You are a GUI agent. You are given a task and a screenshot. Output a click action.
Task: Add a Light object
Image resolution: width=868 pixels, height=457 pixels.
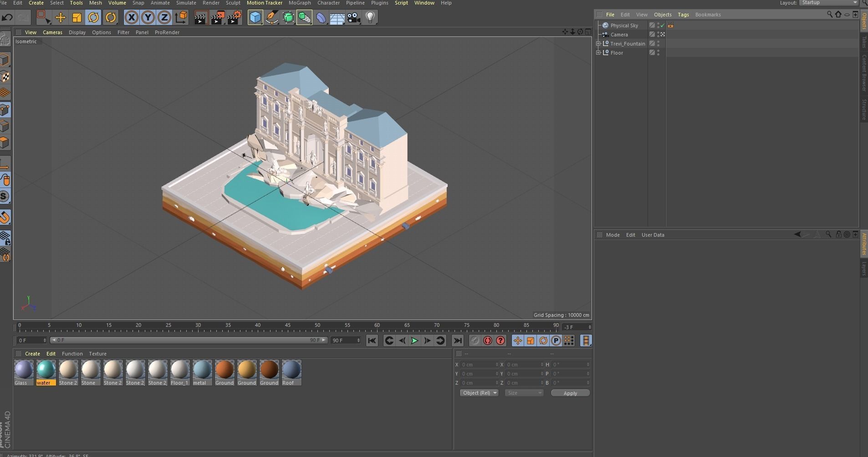(370, 18)
